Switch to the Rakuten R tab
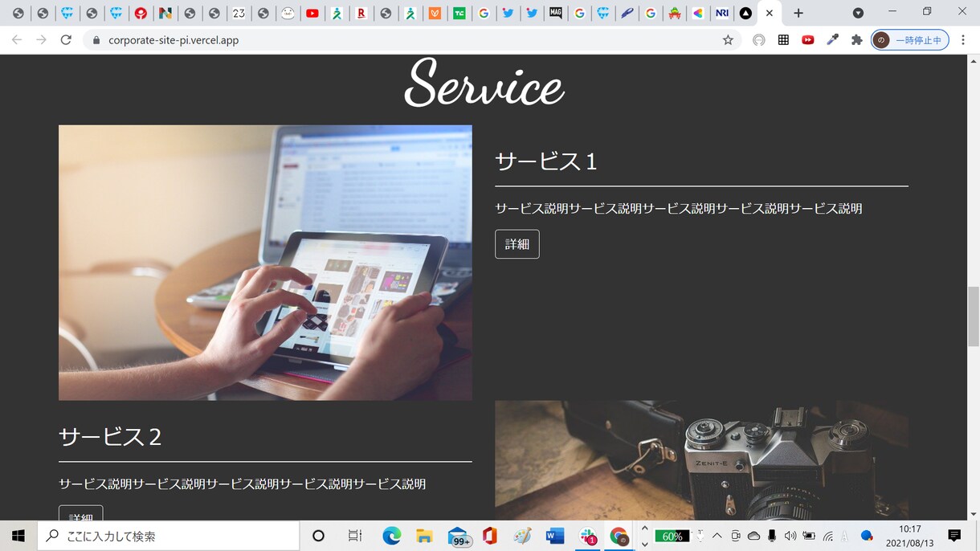The image size is (980, 551). (361, 13)
